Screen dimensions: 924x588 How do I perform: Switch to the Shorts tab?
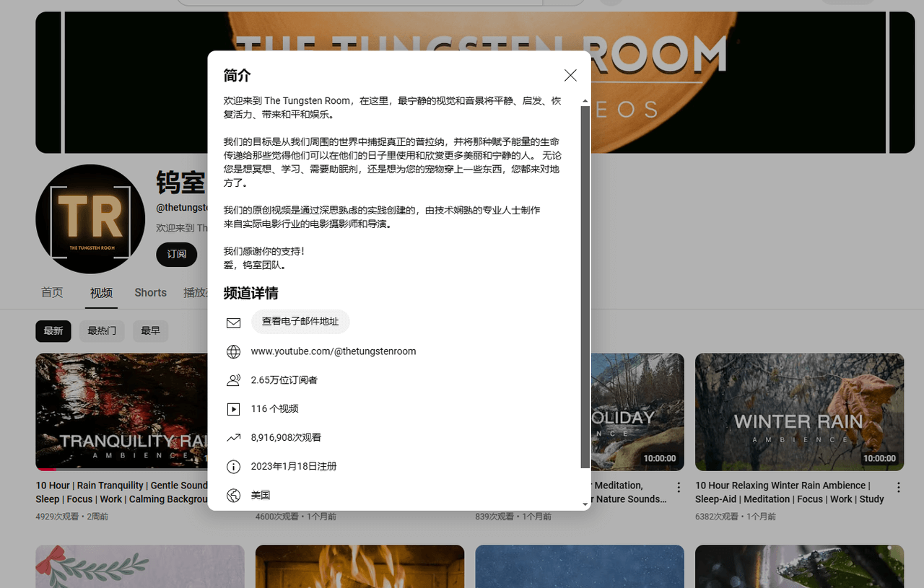tap(150, 292)
